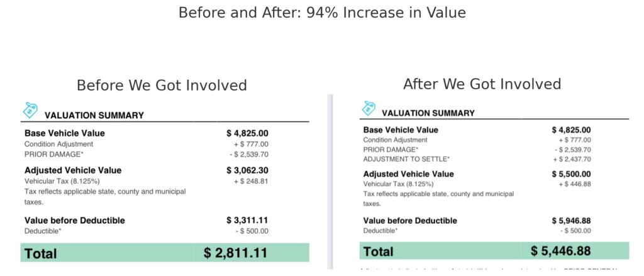Click "Condition Adjustment" label in the left document

(x=58, y=144)
